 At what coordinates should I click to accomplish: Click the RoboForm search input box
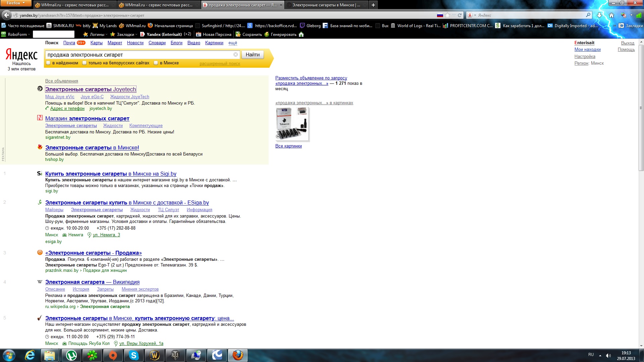(54, 34)
